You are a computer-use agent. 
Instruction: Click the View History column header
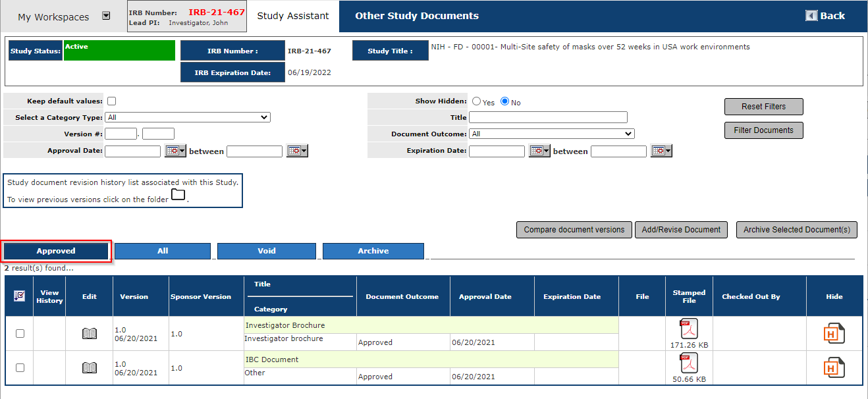click(x=49, y=296)
